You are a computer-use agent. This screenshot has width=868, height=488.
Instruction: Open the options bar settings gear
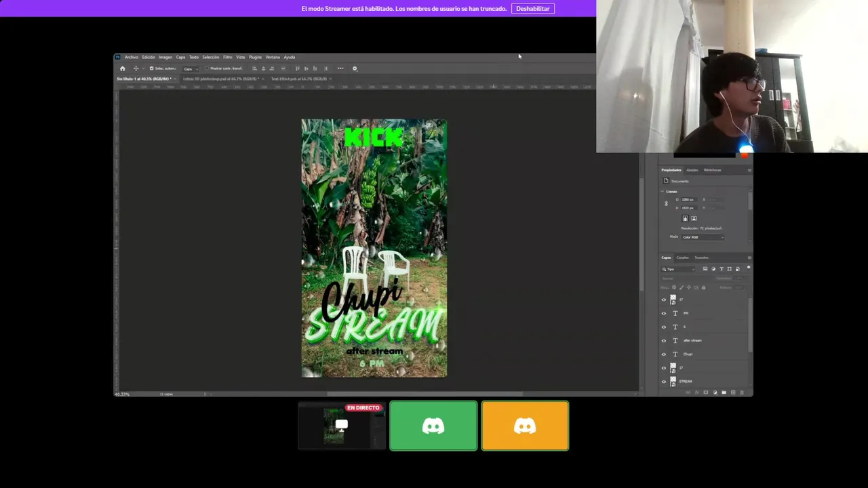(x=355, y=68)
